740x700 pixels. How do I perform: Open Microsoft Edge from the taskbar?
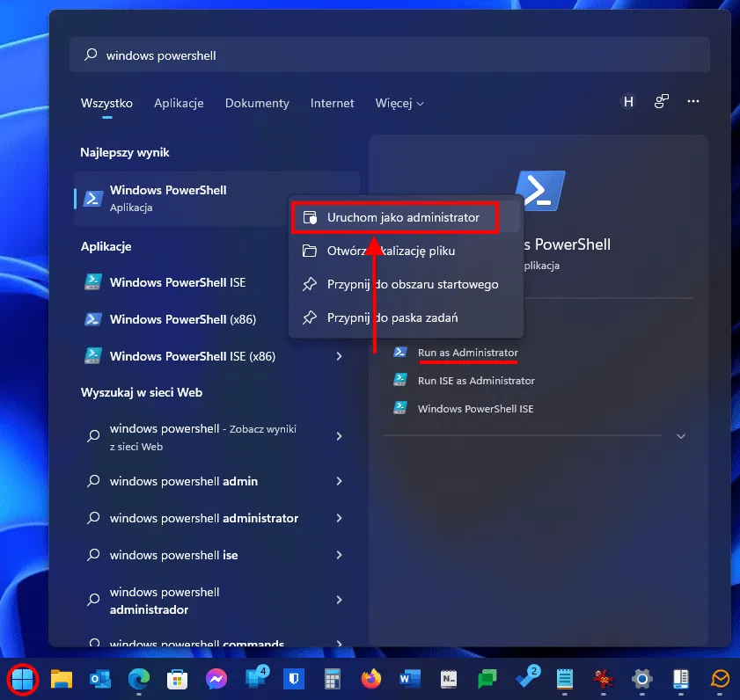[139, 679]
